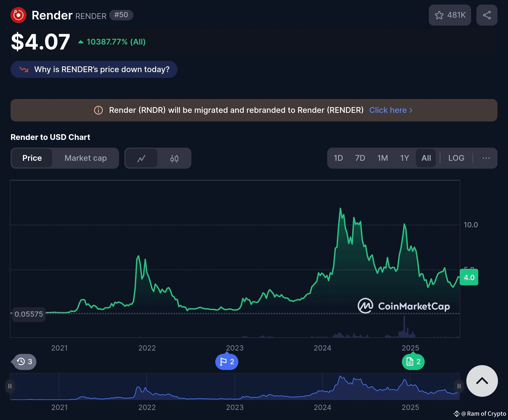508x420 pixels.
Task: Choose the 1D time range
Action: (338, 158)
